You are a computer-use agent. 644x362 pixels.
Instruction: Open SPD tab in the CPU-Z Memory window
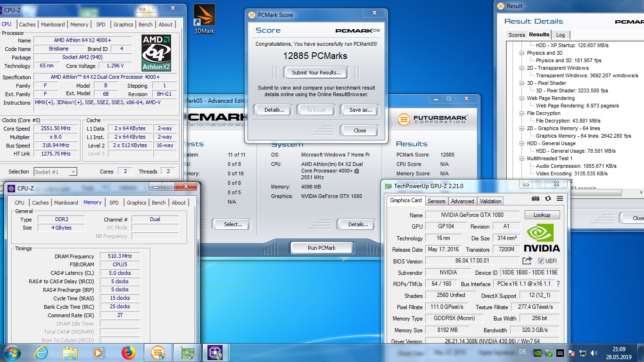(x=114, y=203)
